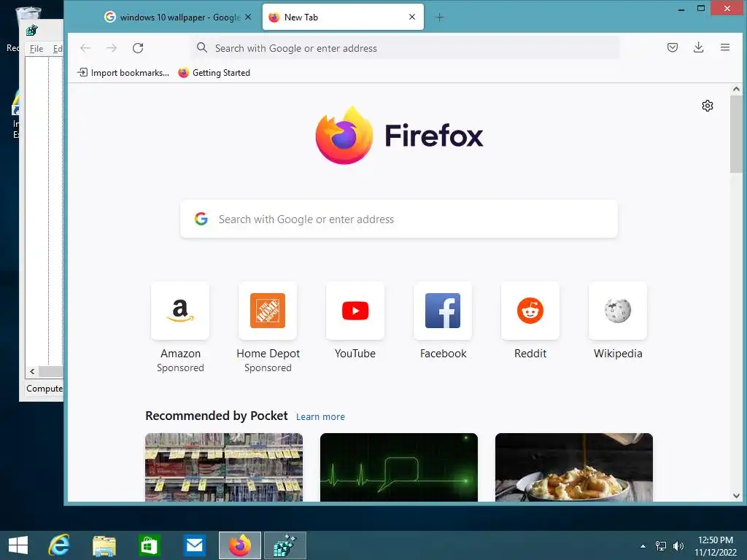Close the windows 10 wallpaper tab
This screenshot has height=560, width=747.
click(248, 17)
